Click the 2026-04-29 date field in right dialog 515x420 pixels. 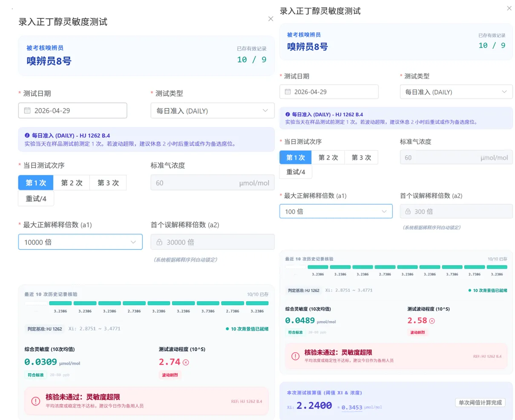(x=329, y=92)
